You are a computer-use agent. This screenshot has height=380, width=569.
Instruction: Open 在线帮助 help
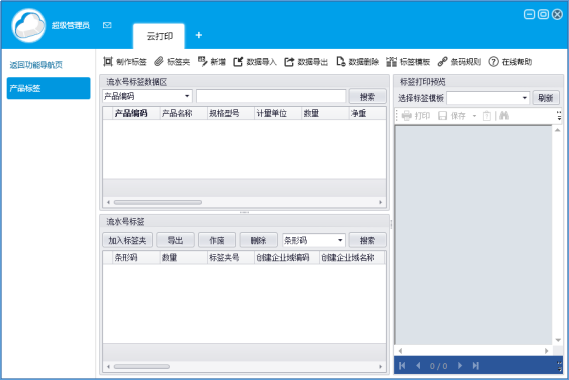point(510,62)
